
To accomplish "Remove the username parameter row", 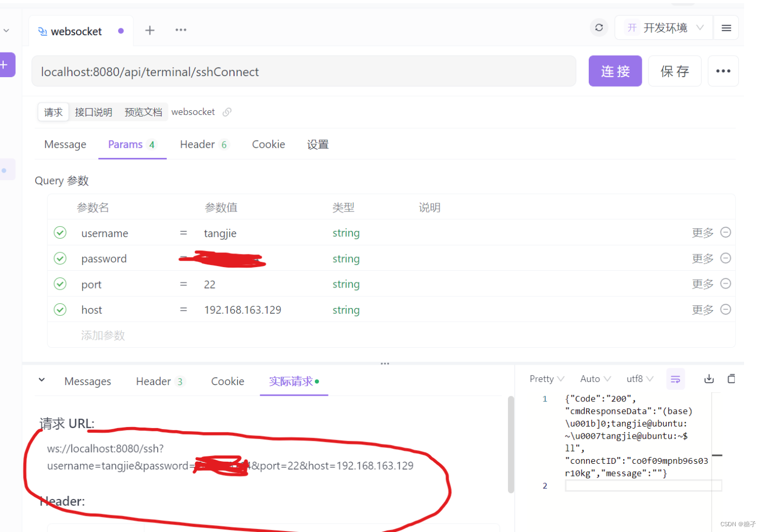I will coord(726,232).
